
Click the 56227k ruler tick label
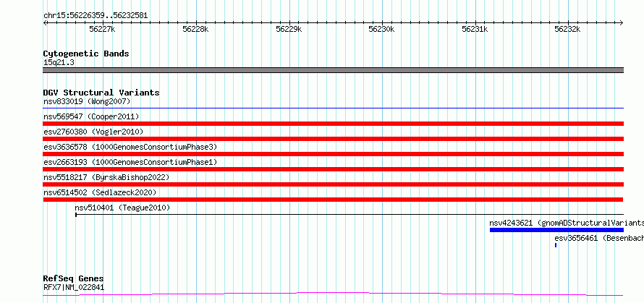pyautogui.click(x=102, y=29)
